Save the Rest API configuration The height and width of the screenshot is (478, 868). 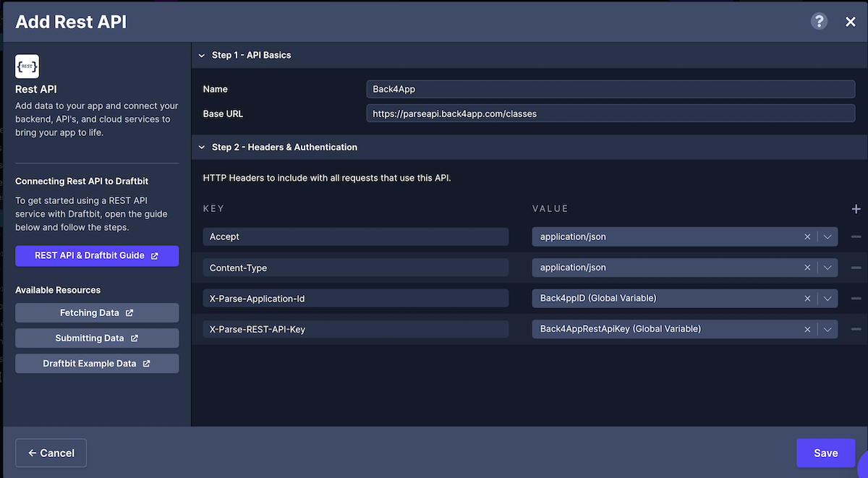click(x=825, y=453)
